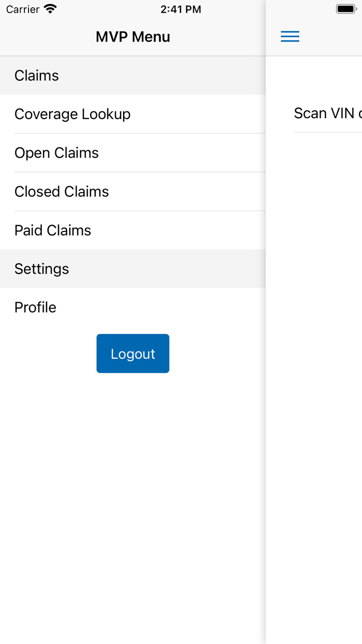View Closed Claims
The width and height of the screenshot is (362, 644).
pyautogui.click(x=62, y=192)
